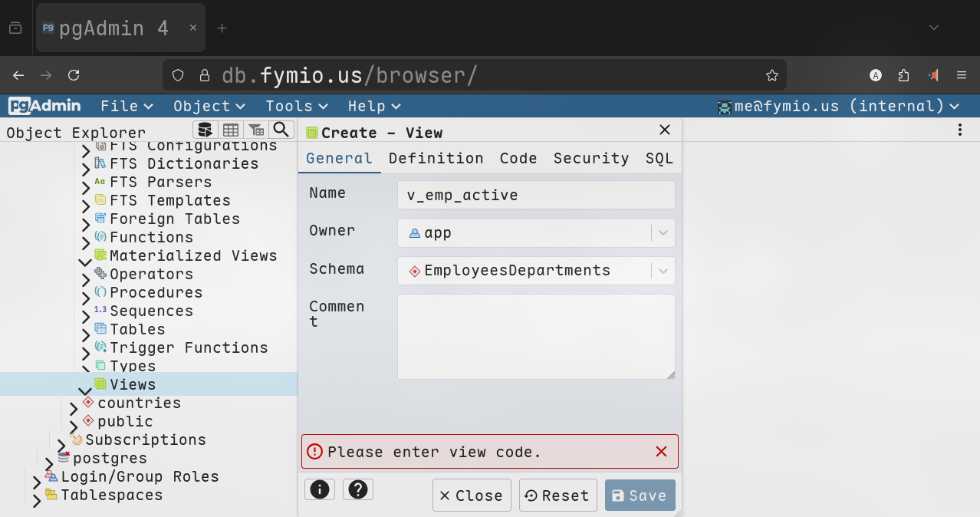This screenshot has width=980, height=517.
Task: Open the kebab menu in right panel
Action: click(959, 130)
